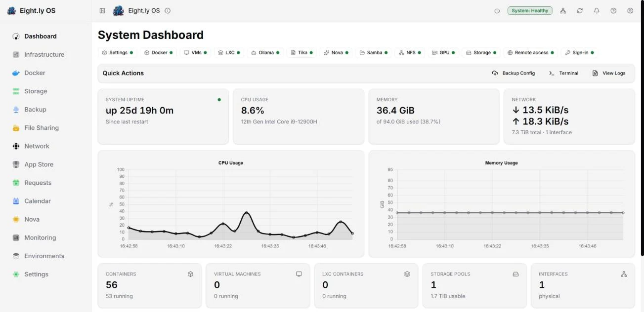
Task: Click the LXC Containers layers icon
Action: (407, 274)
